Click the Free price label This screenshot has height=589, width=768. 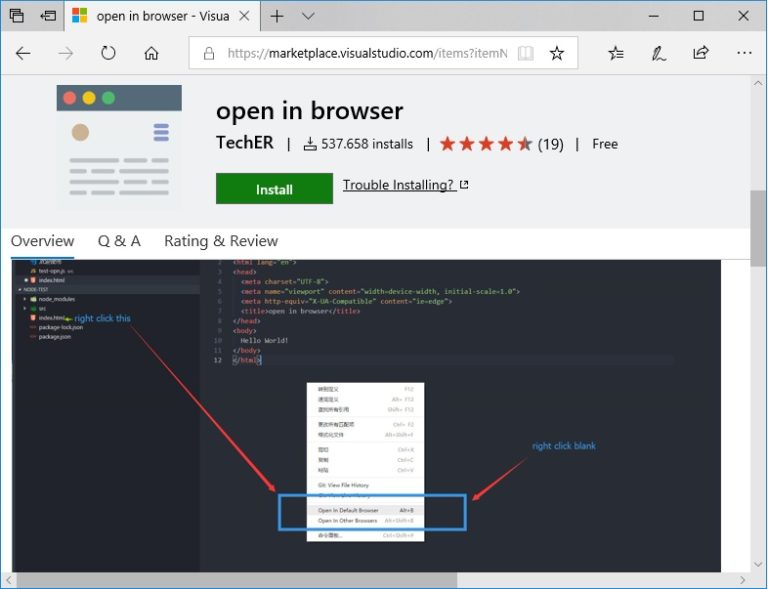[x=605, y=144]
